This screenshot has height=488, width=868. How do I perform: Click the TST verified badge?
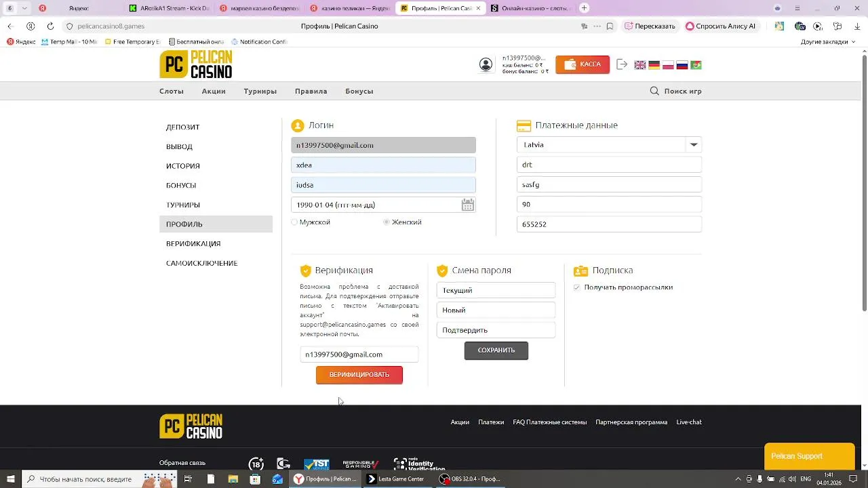316,464
